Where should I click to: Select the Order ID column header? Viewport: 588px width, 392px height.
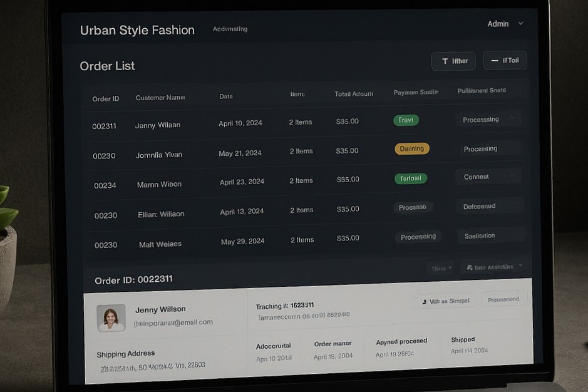click(105, 98)
